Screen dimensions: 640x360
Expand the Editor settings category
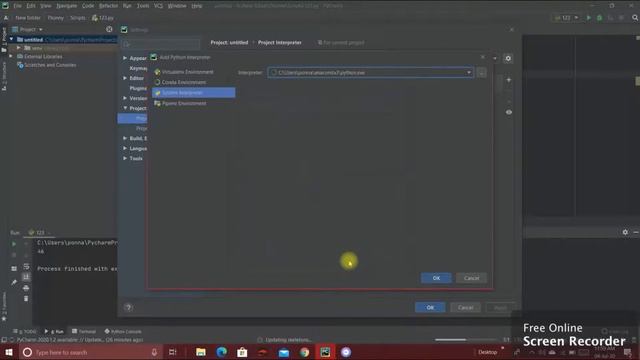pos(125,78)
